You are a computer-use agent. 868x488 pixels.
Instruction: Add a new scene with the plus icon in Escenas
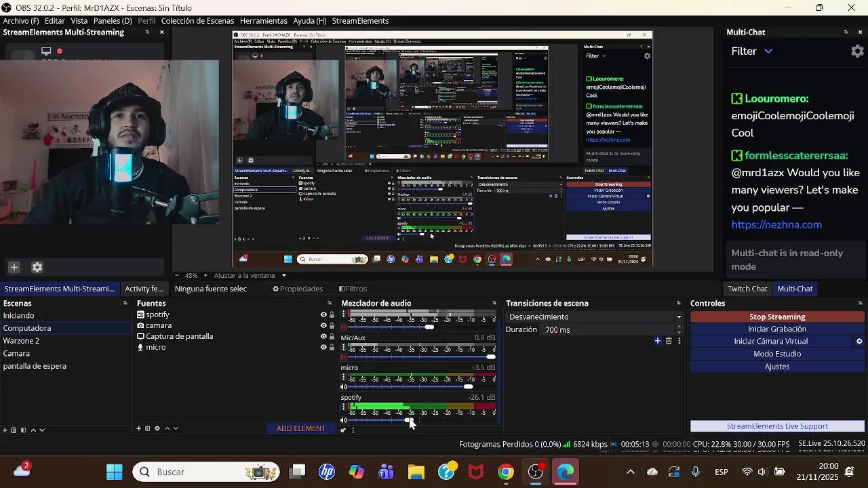pyautogui.click(x=5, y=430)
